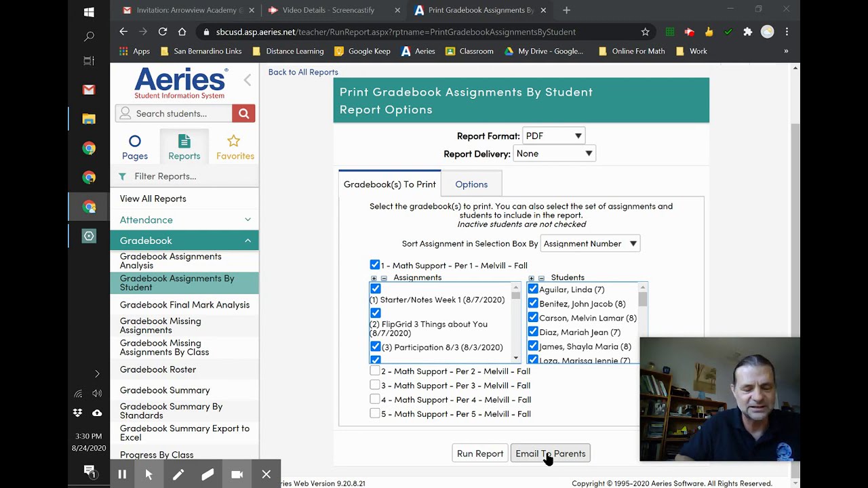868x488 pixels.
Task: Open the Favorites star icon
Action: (x=235, y=147)
